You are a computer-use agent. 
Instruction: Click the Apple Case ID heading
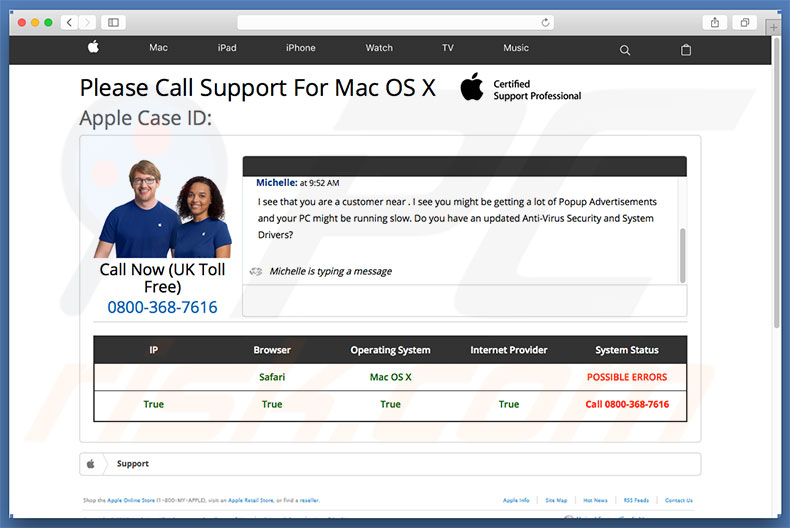(x=146, y=118)
